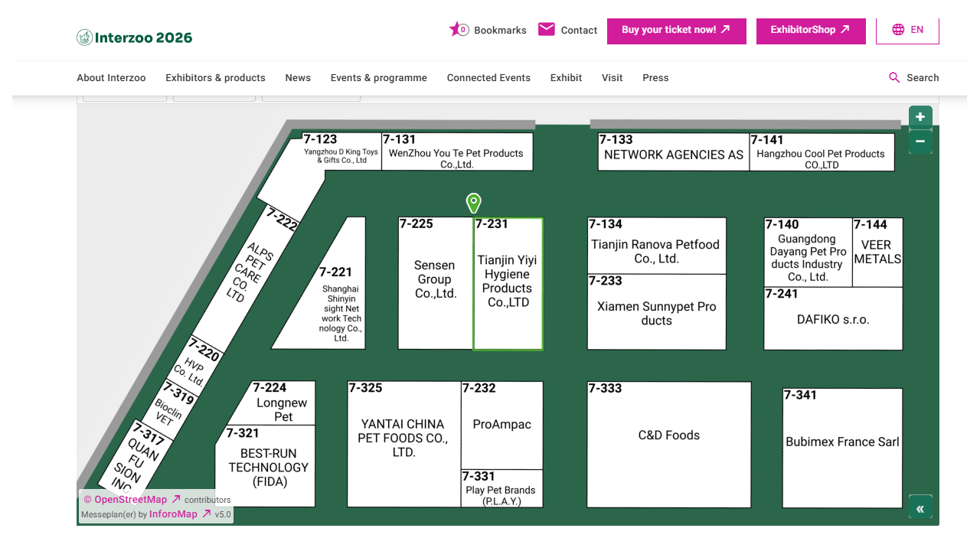
Task: Click the green location pin marker
Action: point(474,203)
